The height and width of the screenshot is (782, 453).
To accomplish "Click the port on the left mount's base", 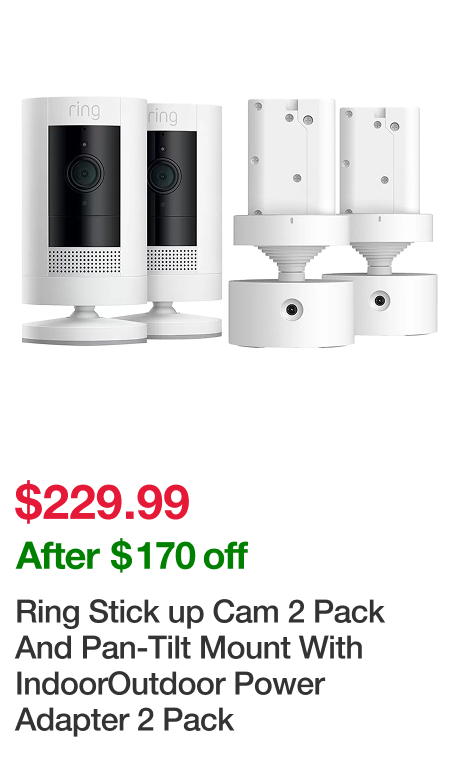I will pyautogui.click(x=291, y=310).
